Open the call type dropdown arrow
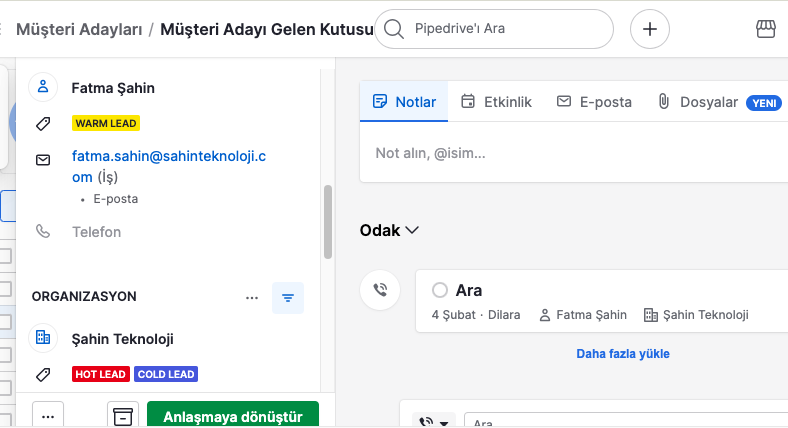 tap(443, 422)
